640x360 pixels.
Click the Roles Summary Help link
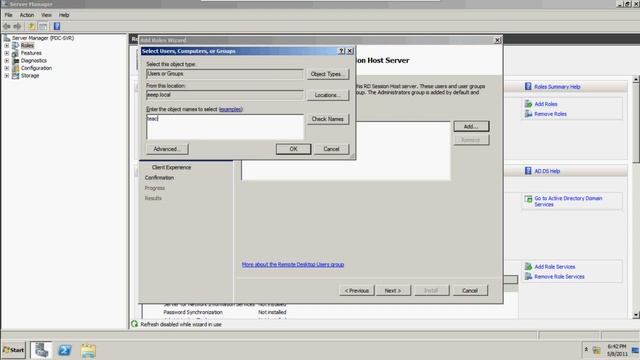point(557,87)
